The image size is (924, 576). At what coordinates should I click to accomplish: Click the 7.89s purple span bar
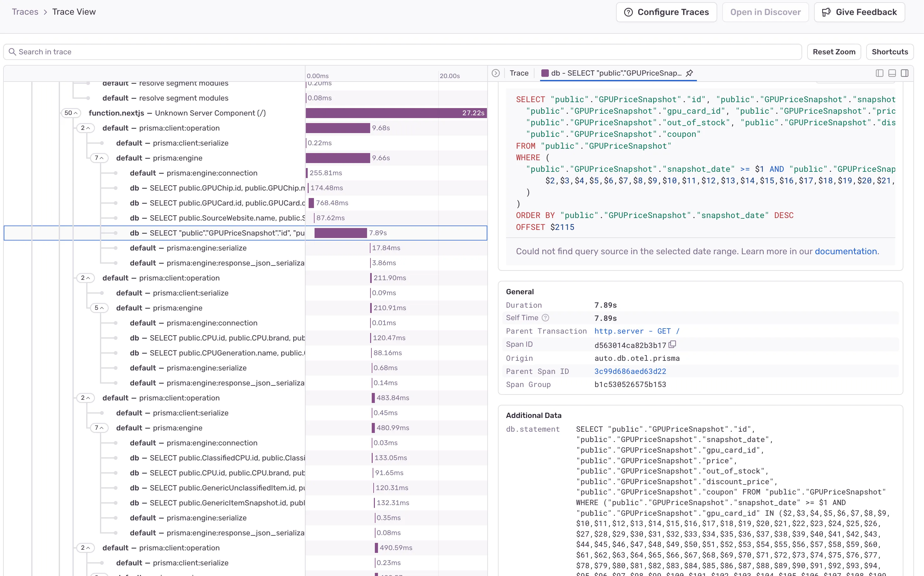(340, 233)
